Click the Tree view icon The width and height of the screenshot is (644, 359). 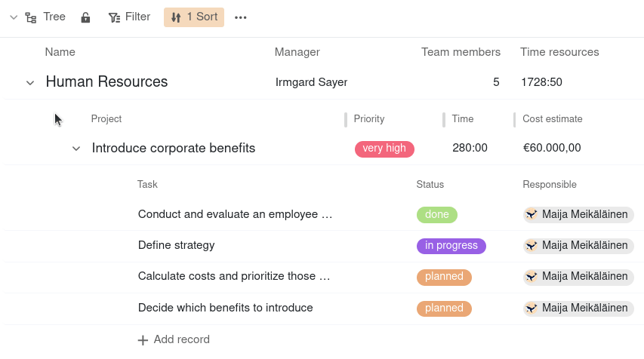coord(31,17)
